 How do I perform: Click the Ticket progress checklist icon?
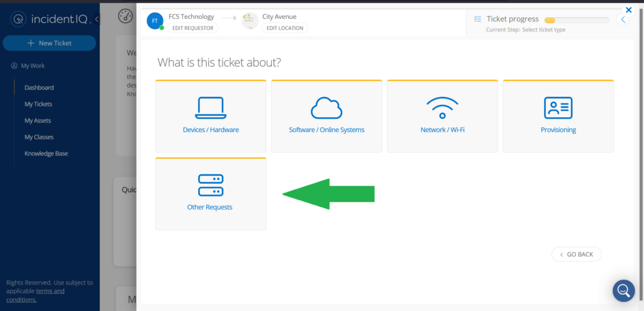point(478,19)
